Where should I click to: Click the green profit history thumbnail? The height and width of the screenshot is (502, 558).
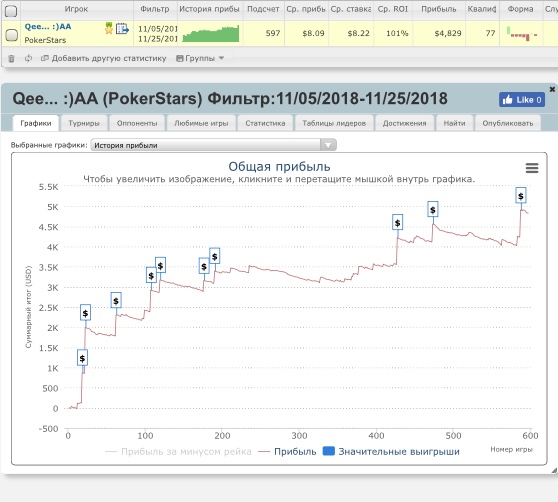pos(211,33)
